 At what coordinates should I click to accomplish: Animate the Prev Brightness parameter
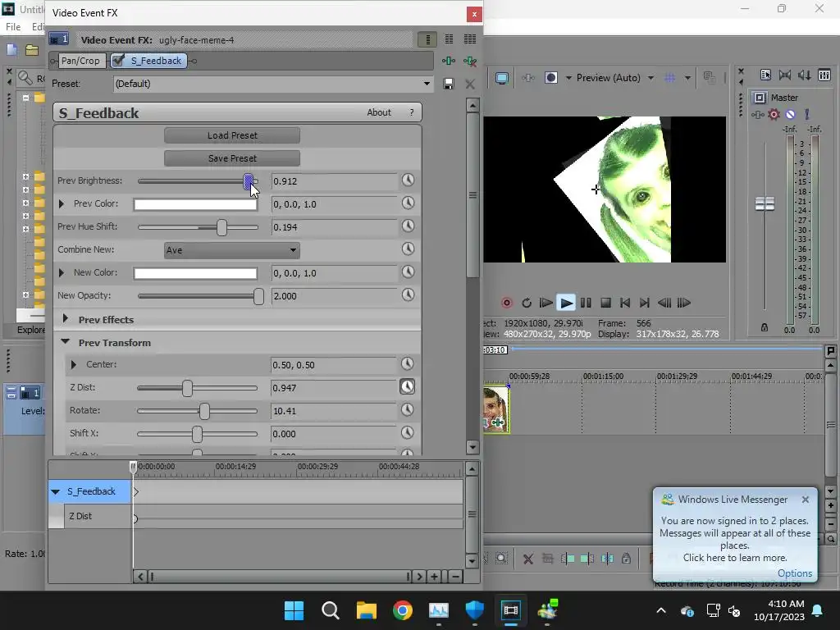(408, 180)
